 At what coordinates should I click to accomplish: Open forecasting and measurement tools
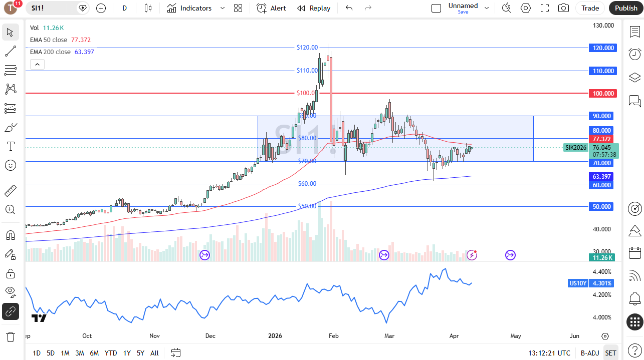[x=11, y=108]
